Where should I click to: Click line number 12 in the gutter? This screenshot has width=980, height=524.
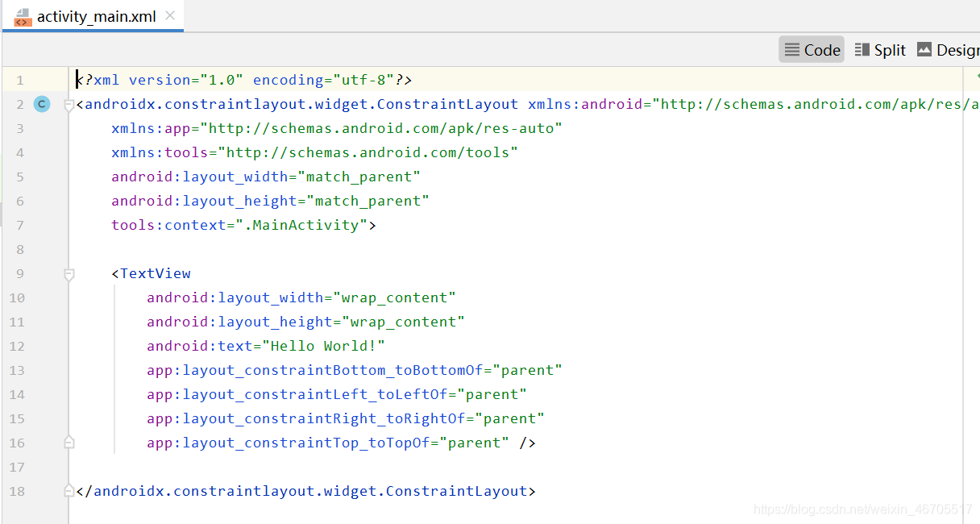pos(17,346)
